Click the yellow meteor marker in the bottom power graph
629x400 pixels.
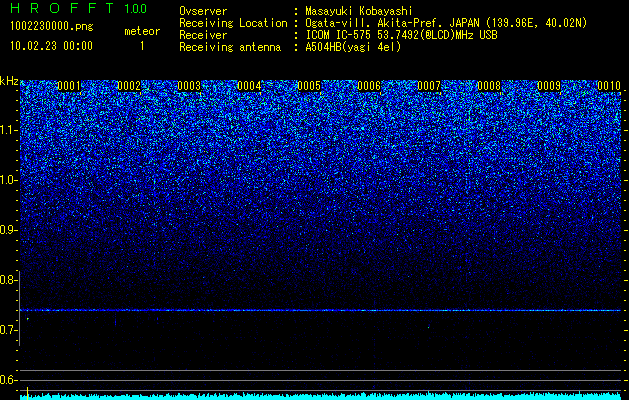(x=27, y=393)
